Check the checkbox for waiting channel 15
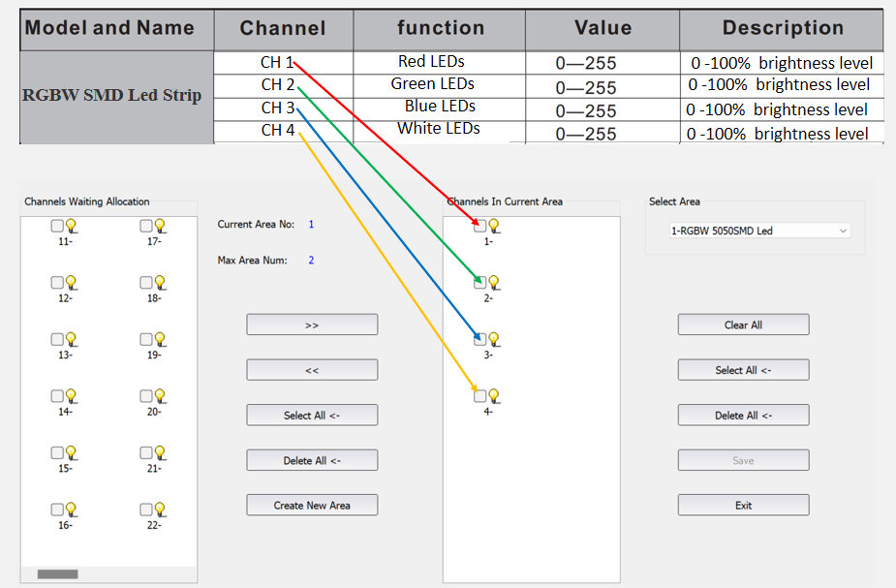 click(x=57, y=452)
